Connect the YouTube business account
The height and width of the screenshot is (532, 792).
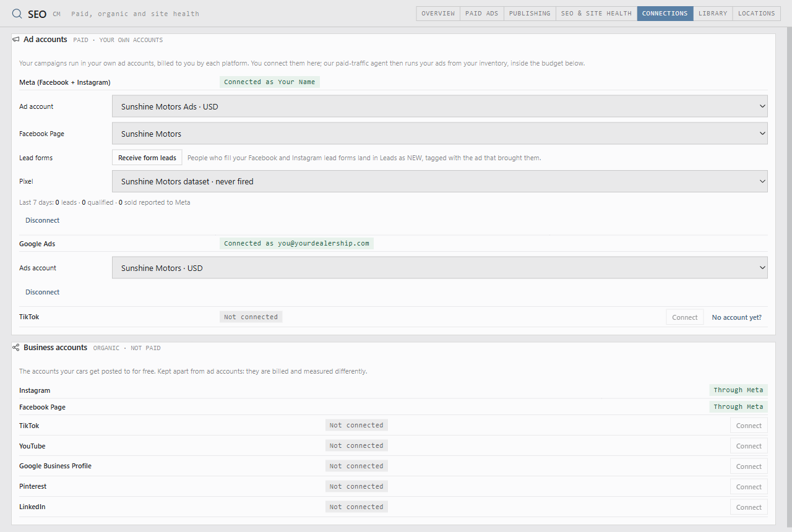[x=749, y=446]
